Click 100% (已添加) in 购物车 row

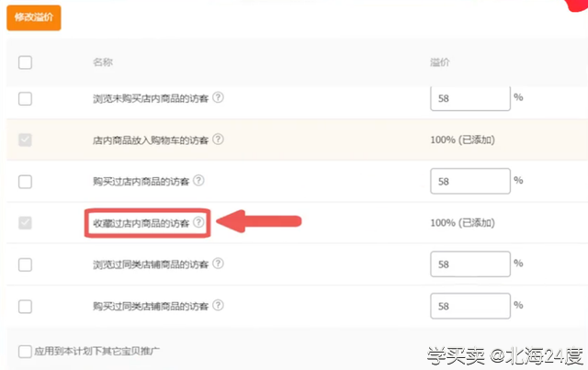point(462,140)
